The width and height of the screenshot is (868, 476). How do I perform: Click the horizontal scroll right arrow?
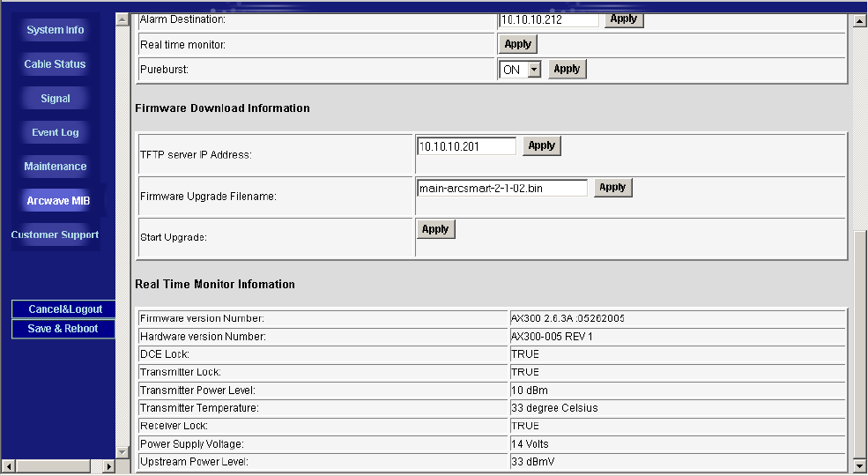(108, 466)
